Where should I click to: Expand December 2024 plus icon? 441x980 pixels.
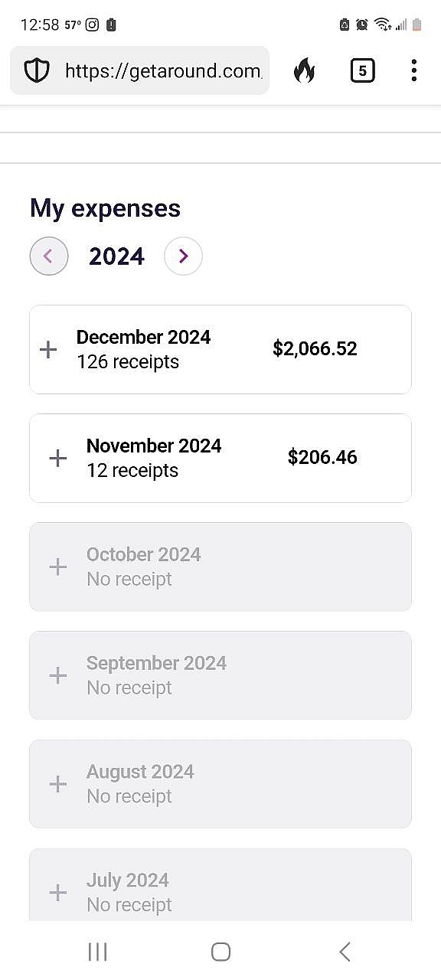48,350
